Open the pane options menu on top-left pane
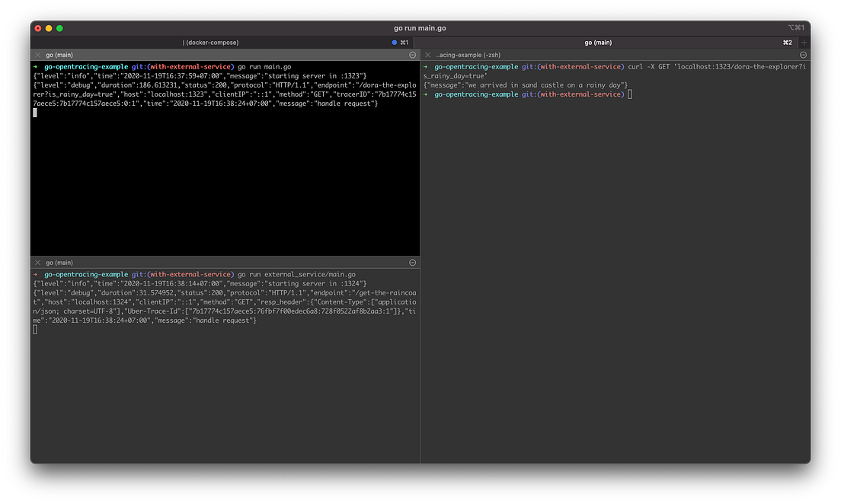The width and height of the screenshot is (841, 504). click(x=412, y=55)
